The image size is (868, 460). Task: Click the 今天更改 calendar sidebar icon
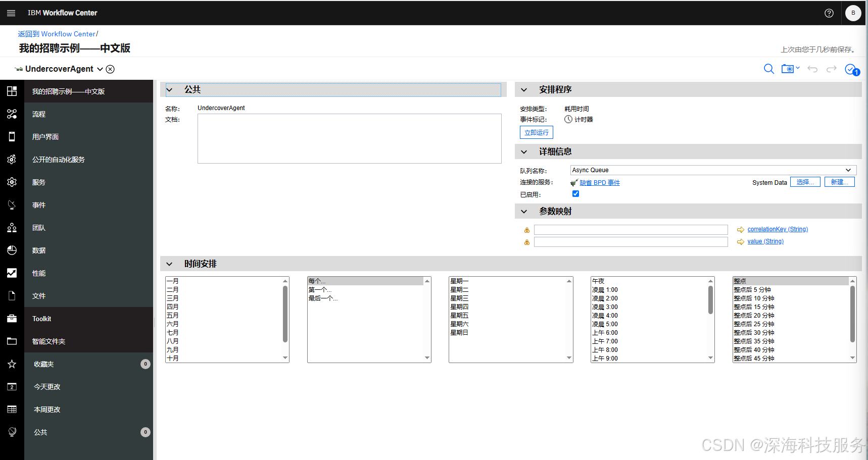[12, 387]
